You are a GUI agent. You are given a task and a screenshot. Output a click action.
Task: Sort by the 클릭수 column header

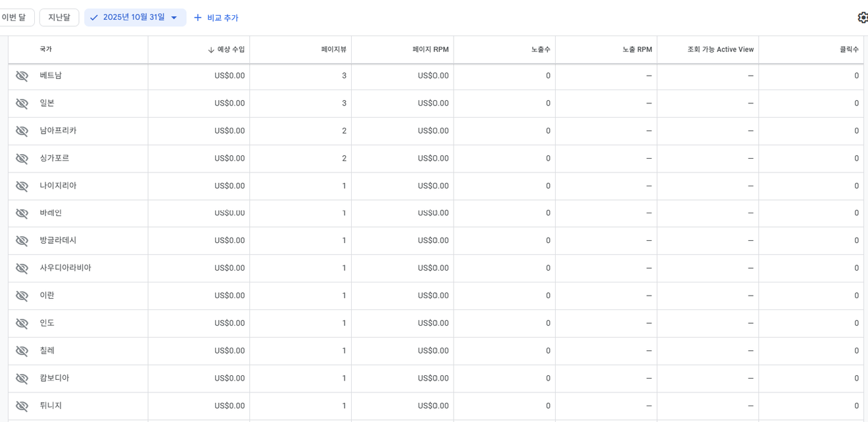point(848,49)
